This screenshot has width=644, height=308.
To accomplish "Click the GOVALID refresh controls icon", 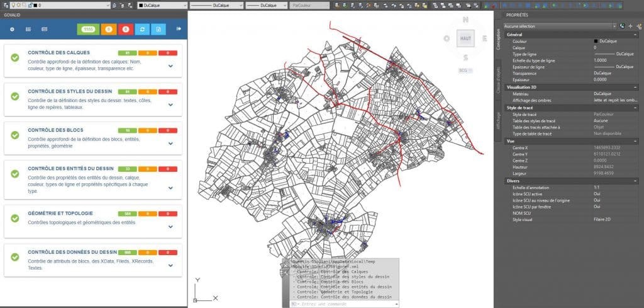I will click(x=143, y=29).
